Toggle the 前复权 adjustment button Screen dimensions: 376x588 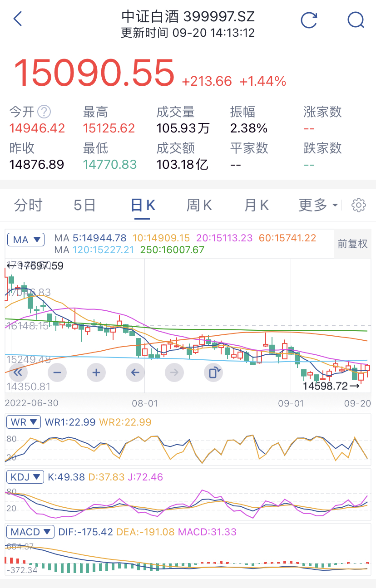pyautogui.click(x=352, y=244)
